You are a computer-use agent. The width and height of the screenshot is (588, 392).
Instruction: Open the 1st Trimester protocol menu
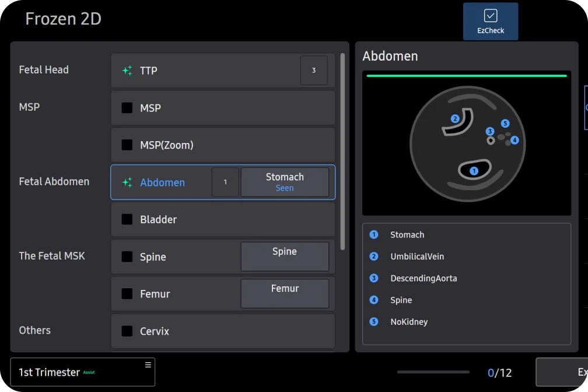pos(148,365)
